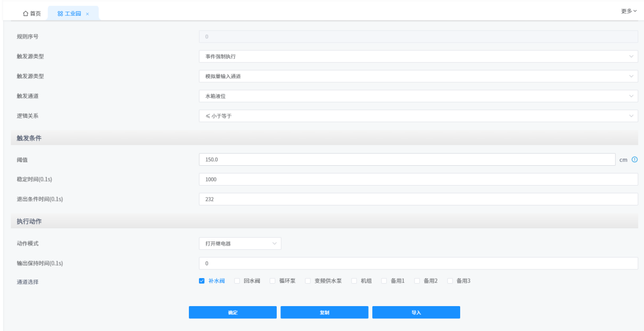644x331 pixels.
Task: Uncheck the 补水阀 checkbox
Action: (x=201, y=280)
